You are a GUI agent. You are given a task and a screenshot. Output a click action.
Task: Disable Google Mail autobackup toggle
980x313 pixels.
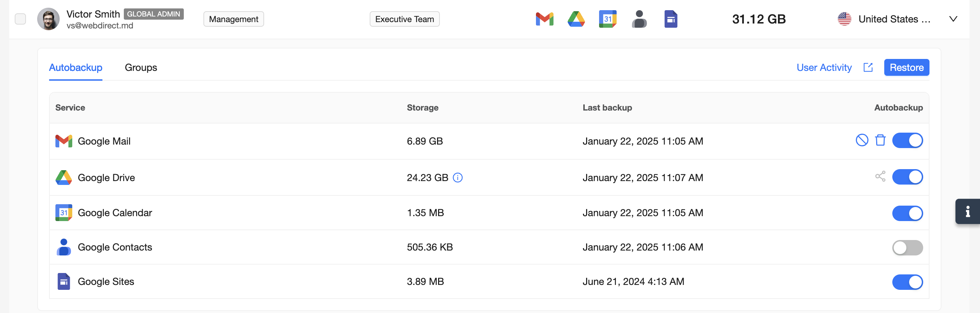click(907, 140)
